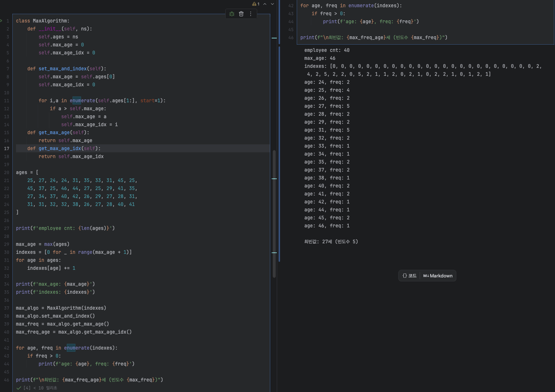
Task: Click 'for i,a in enumerate' on line 11
Action: (102, 100)
